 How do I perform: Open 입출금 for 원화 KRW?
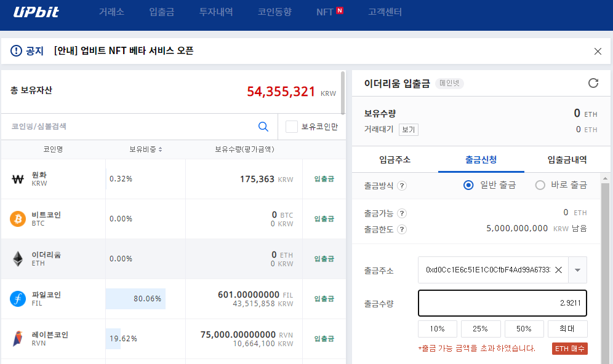(x=324, y=179)
